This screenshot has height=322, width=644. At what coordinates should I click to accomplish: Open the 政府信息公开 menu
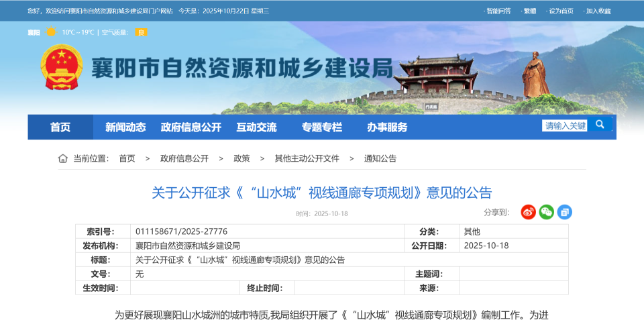191,127
